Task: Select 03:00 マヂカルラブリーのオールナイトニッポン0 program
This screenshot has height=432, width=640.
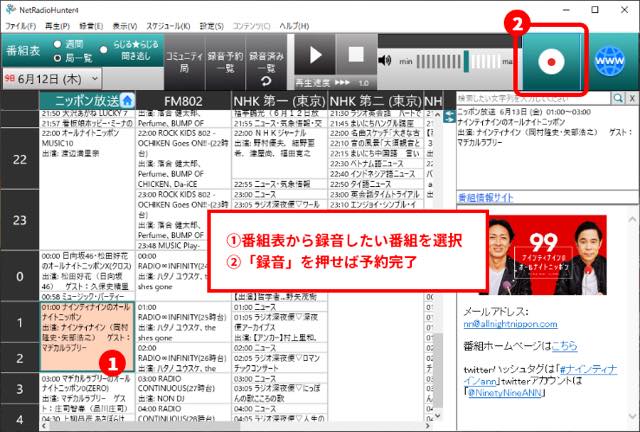Action: 87,393
